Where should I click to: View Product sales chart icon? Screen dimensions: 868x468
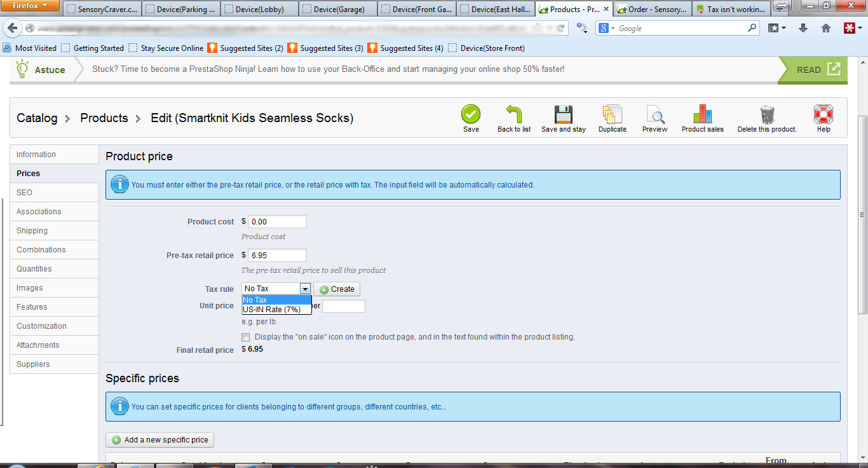tap(702, 114)
